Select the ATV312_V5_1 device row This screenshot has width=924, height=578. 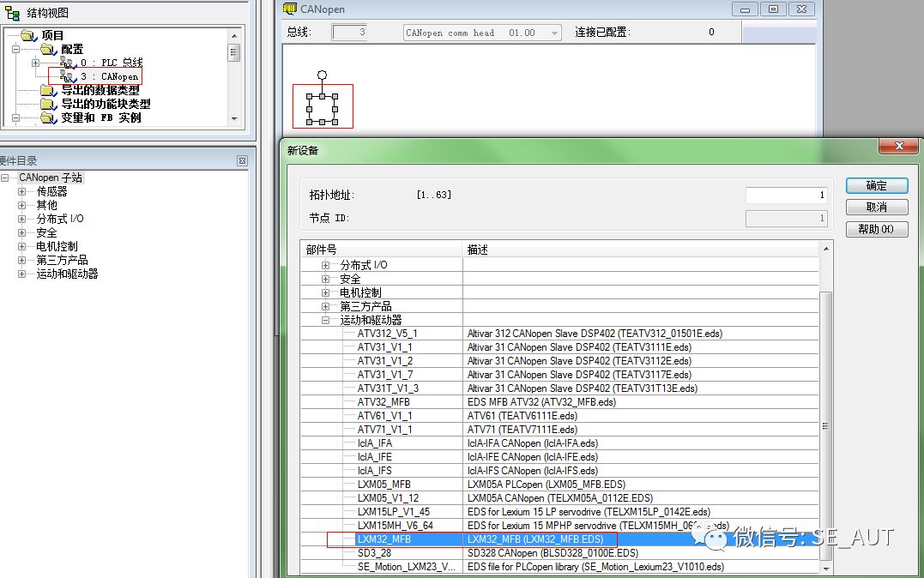(559, 334)
